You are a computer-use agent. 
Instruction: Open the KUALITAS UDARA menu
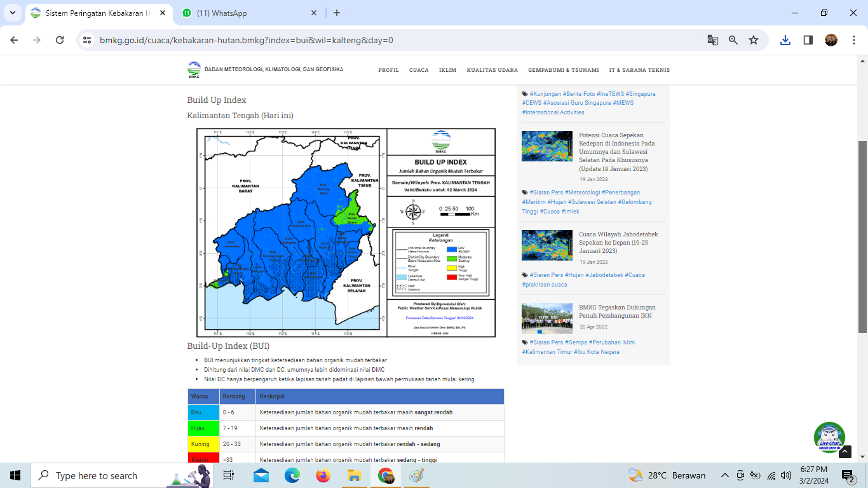[x=492, y=70]
